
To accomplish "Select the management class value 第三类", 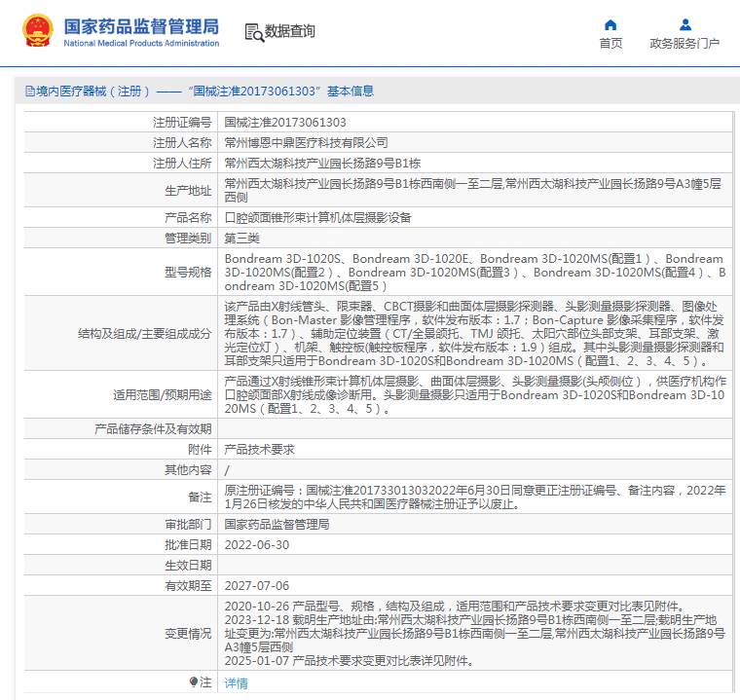I will tap(242, 239).
